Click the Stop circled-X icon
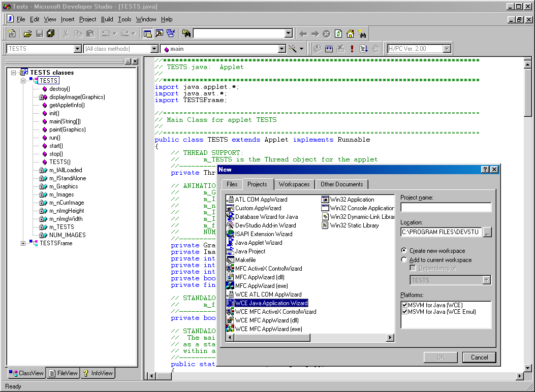The width and height of the screenshot is (535, 392). pos(327,34)
